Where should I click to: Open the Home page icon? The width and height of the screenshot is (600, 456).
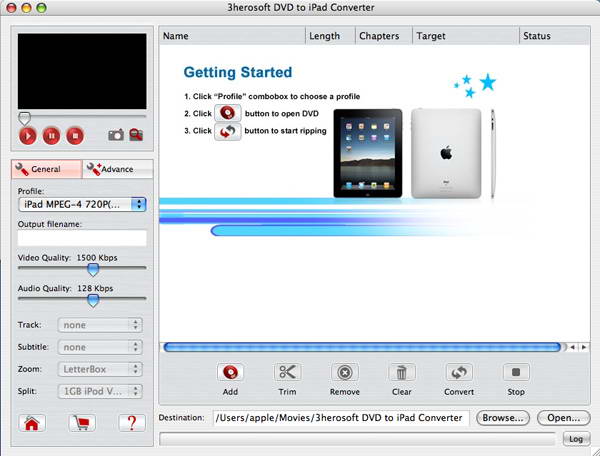(32, 423)
